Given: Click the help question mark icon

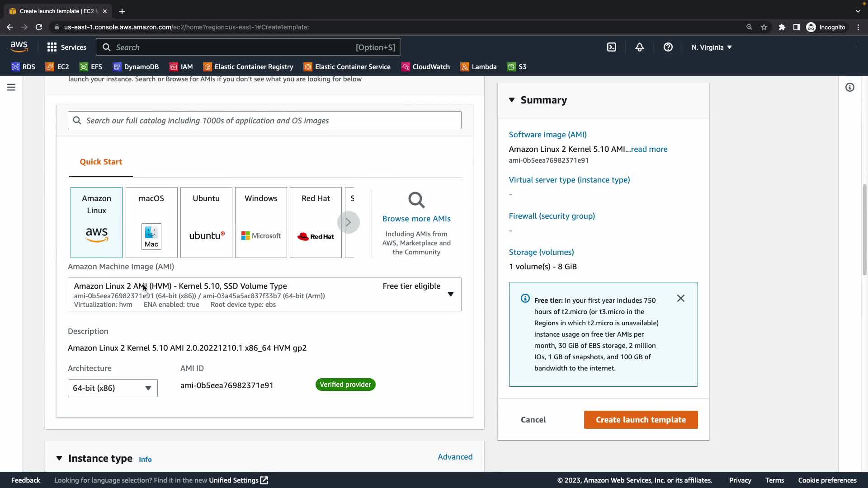Looking at the screenshot, I should [x=668, y=47].
